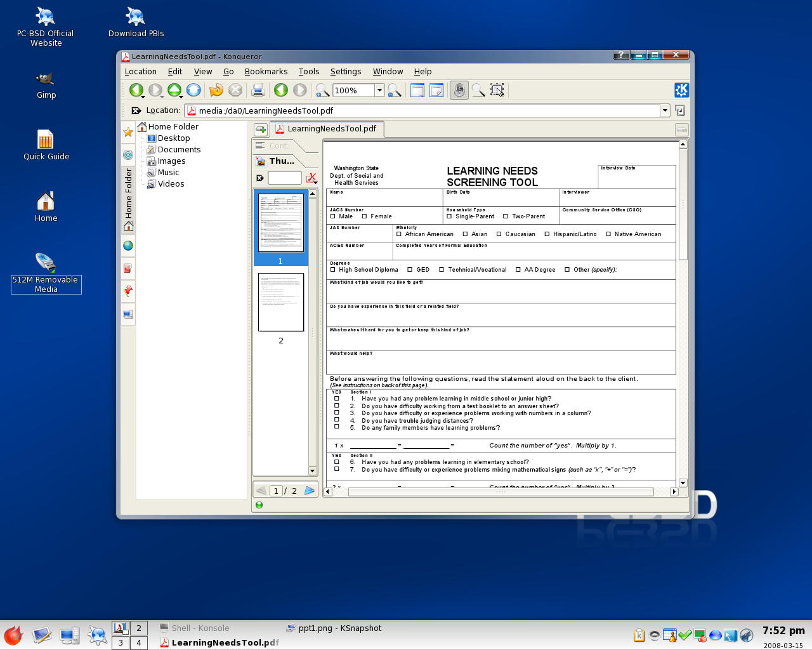Check the Single-Parent household box

coord(450,216)
